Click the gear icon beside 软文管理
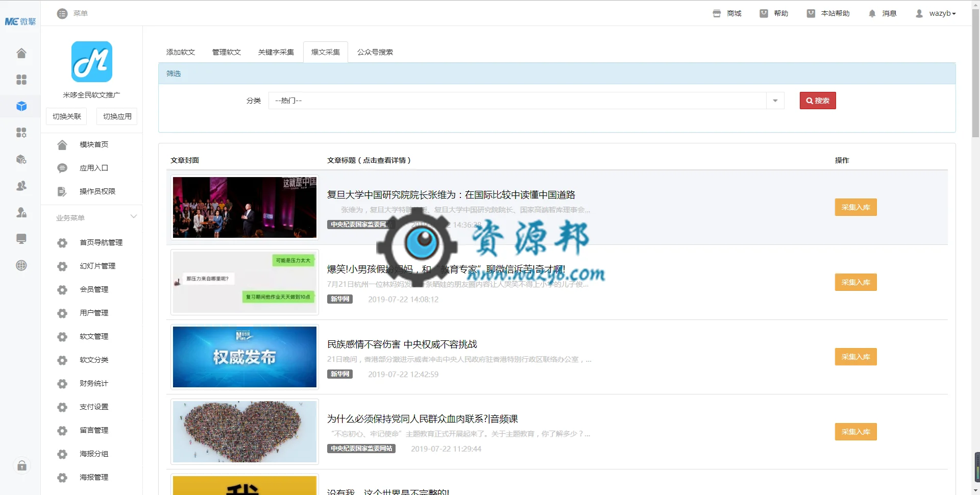Screen dimensions: 980x495 [62, 337]
